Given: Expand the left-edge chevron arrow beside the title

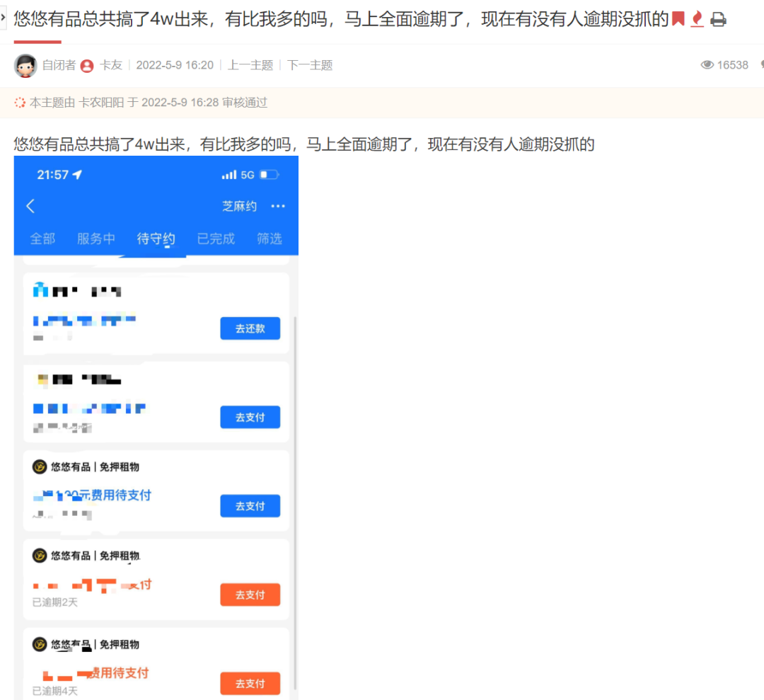Looking at the screenshot, I should pyautogui.click(x=3, y=18).
